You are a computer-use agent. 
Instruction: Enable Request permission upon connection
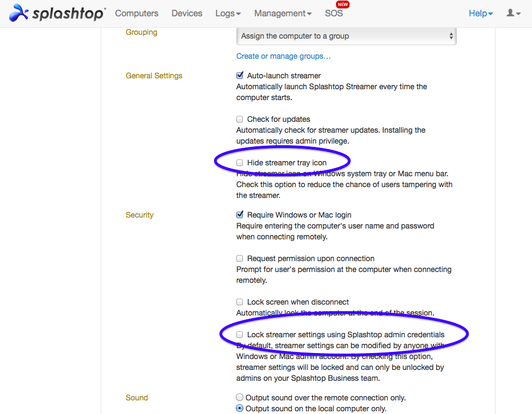240,258
